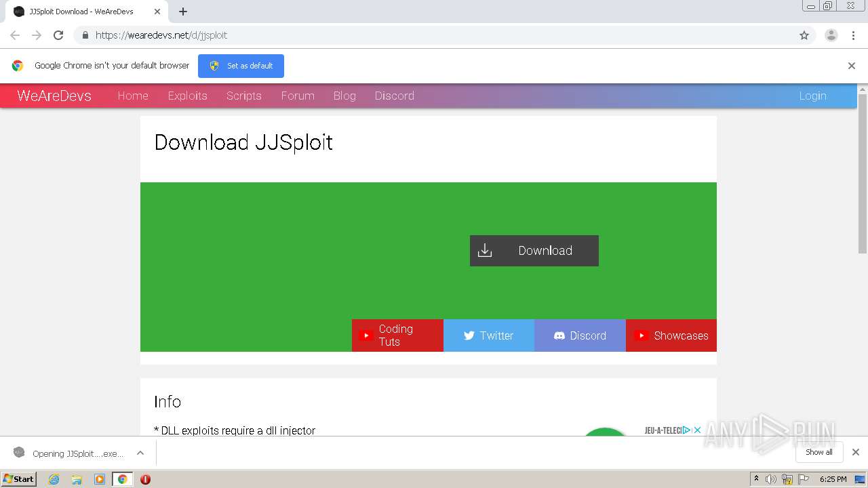This screenshot has height=488, width=868.
Task: Open the Windows Start menu
Action: click(19, 479)
